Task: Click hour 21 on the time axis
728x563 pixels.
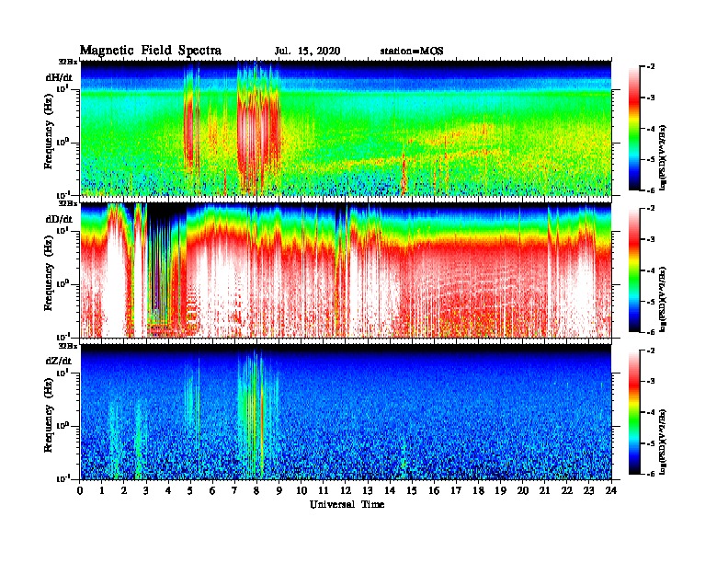Action: [x=544, y=491]
